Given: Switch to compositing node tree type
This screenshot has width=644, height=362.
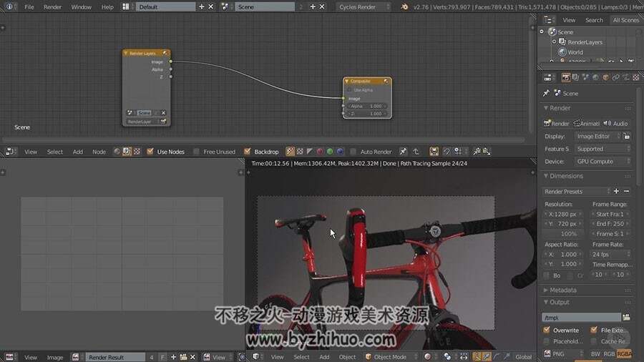Looking at the screenshot, I should (127, 152).
